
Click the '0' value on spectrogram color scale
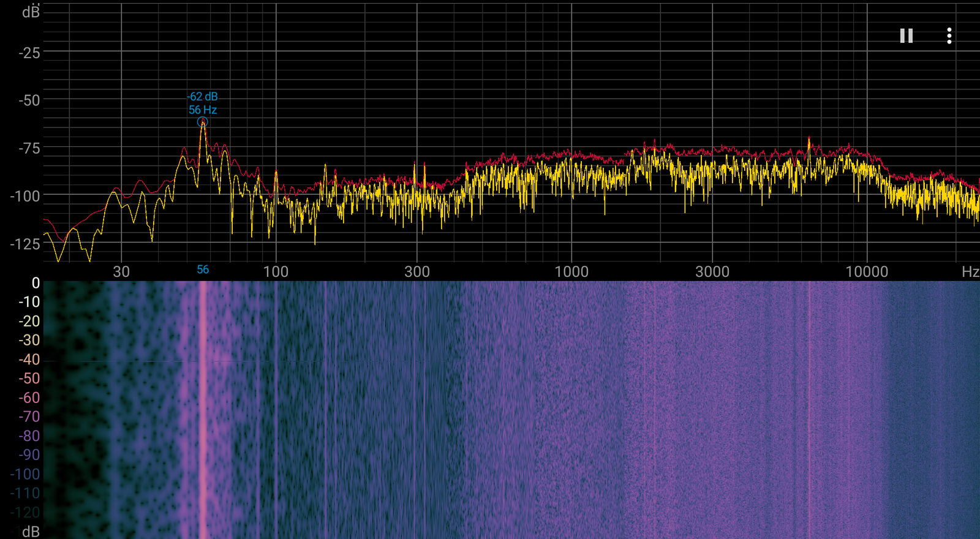click(36, 283)
